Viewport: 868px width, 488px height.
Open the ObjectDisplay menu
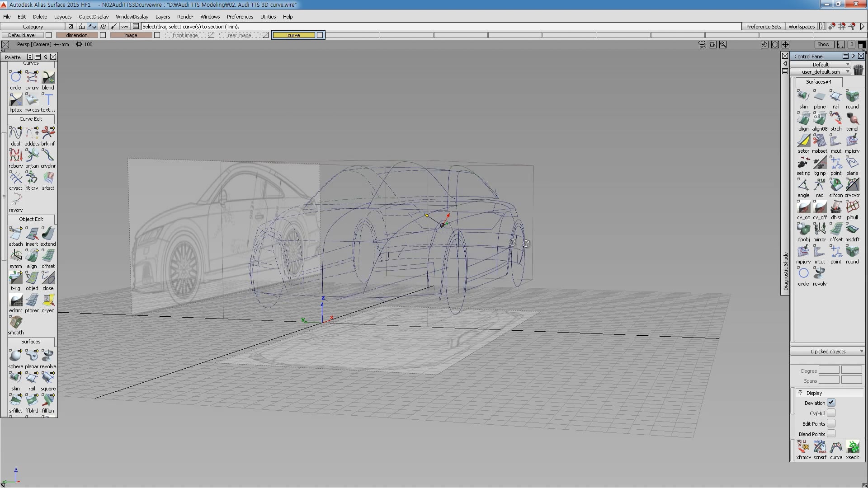(94, 17)
